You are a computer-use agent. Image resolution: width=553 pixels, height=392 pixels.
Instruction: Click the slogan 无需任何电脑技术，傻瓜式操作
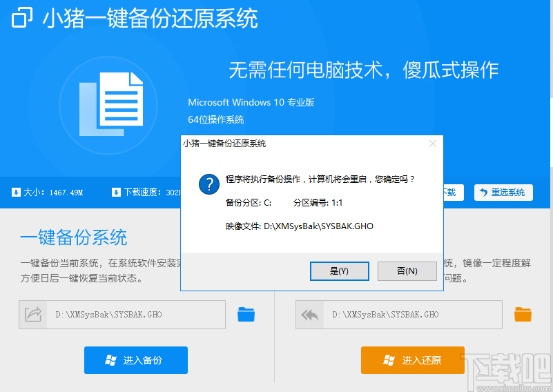click(x=364, y=70)
